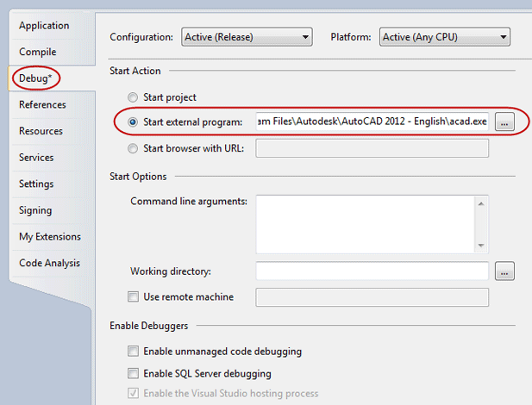Select the Code Analysis tab
Viewport: 532px width, 405px height.
(49, 263)
